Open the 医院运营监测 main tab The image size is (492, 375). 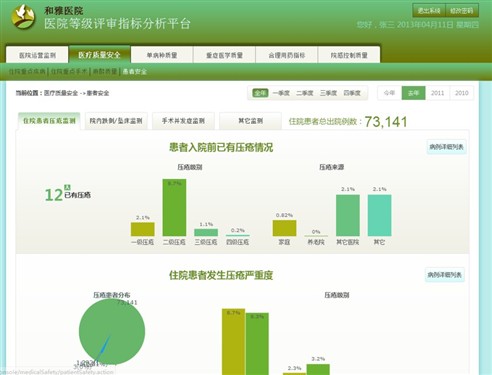37,55
